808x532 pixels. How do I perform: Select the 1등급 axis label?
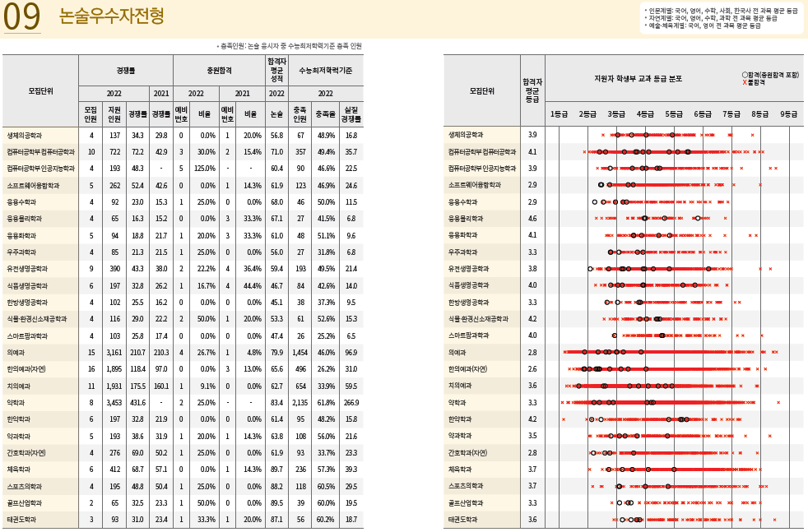pyautogui.click(x=559, y=113)
